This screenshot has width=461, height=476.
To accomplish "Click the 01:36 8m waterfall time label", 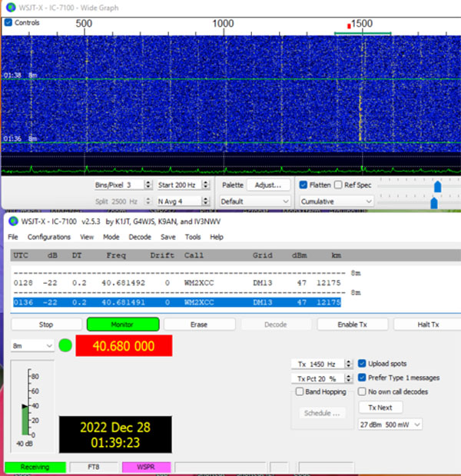I will pyautogui.click(x=20, y=138).
